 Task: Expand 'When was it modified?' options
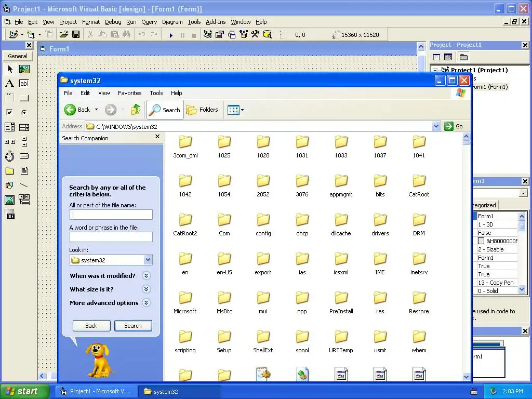click(146, 275)
